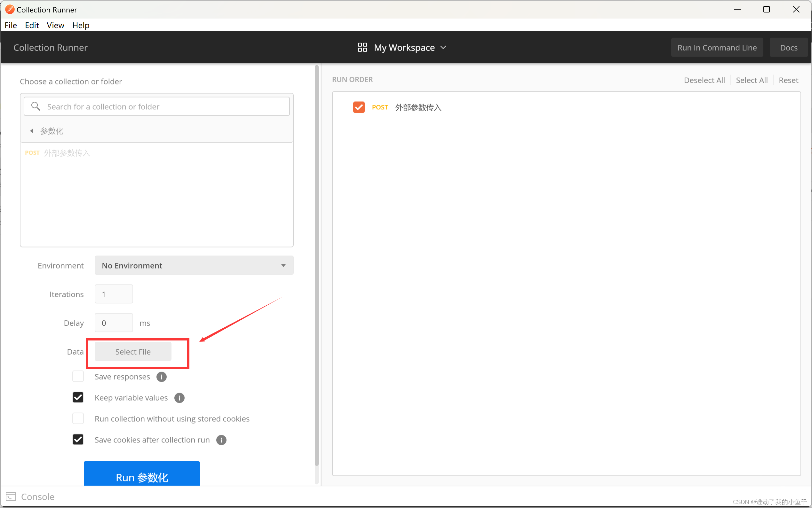This screenshot has width=812, height=508.
Task: Click the workspace grid icon
Action: tap(362, 47)
